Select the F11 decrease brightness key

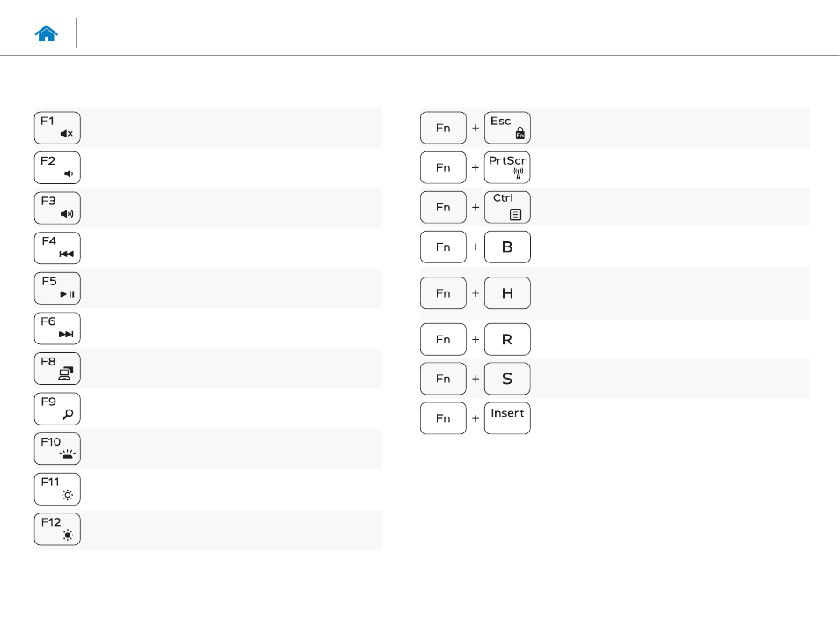click(x=57, y=490)
